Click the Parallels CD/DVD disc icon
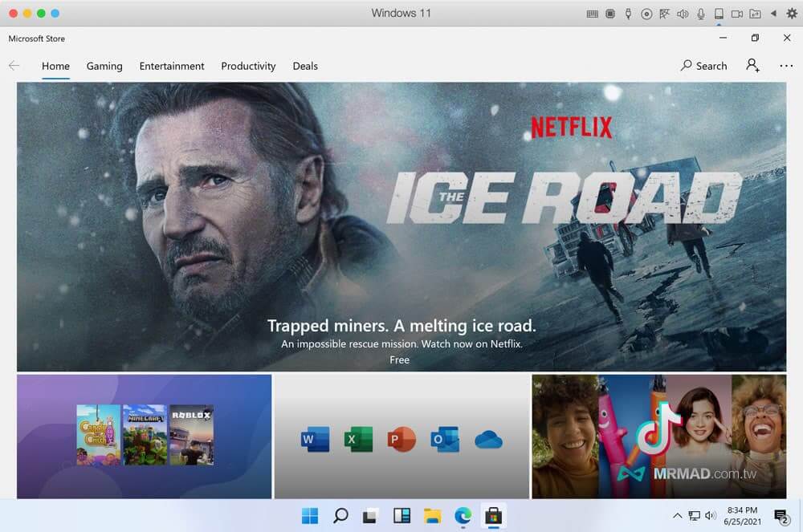This screenshot has height=532, width=803. tap(646, 14)
